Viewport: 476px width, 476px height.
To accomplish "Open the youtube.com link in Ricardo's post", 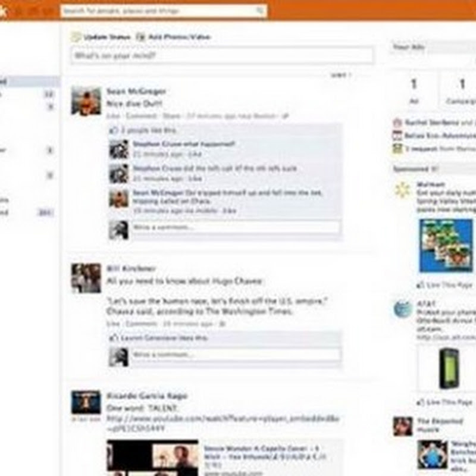I will [223, 424].
